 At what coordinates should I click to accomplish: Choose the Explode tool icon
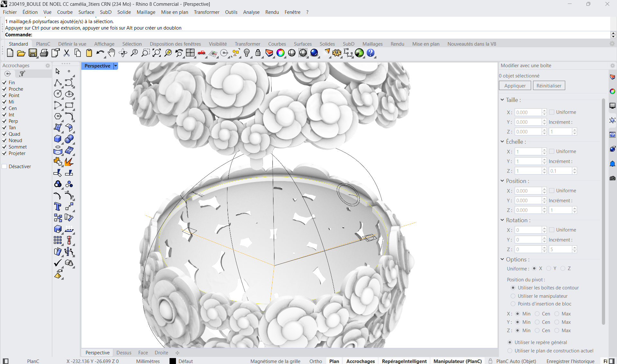[x=69, y=162]
